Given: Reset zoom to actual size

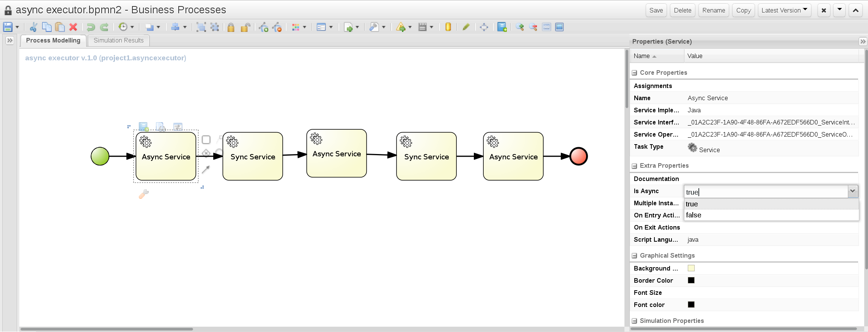Looking at the screenshot, I should coord(546,27).
